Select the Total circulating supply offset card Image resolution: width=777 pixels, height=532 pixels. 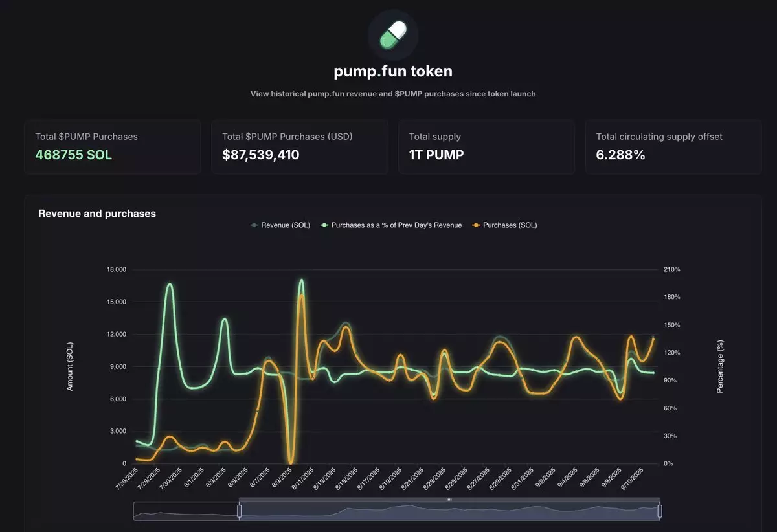tap(673, 146)
